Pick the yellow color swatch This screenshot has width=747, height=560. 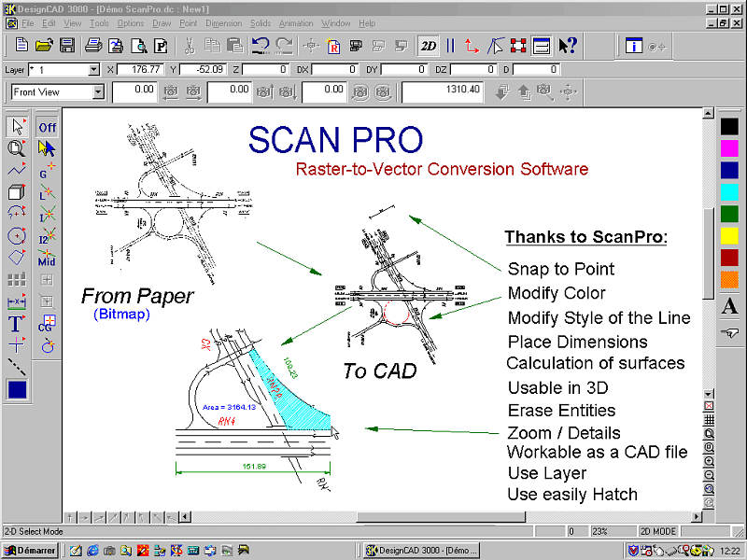(x=729, y=236)
